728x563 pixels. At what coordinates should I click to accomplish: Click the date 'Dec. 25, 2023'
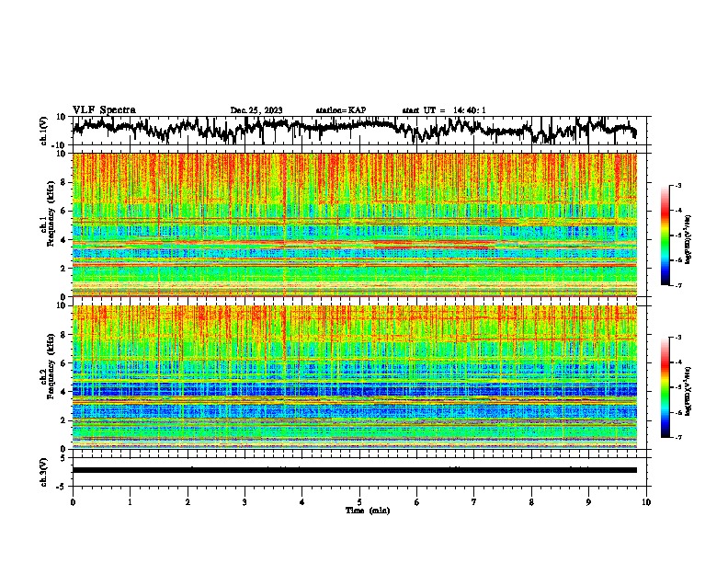(256, 110)
